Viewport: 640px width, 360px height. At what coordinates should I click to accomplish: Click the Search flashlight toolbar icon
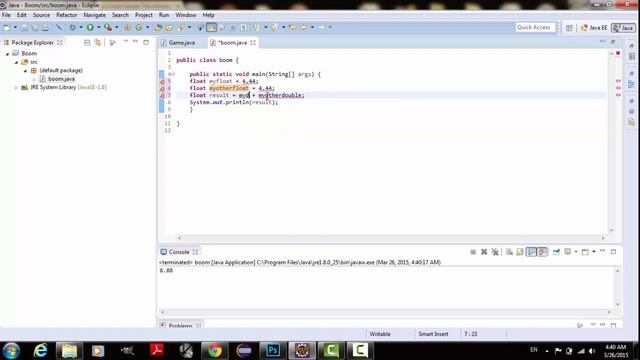(x=180, y=27)
